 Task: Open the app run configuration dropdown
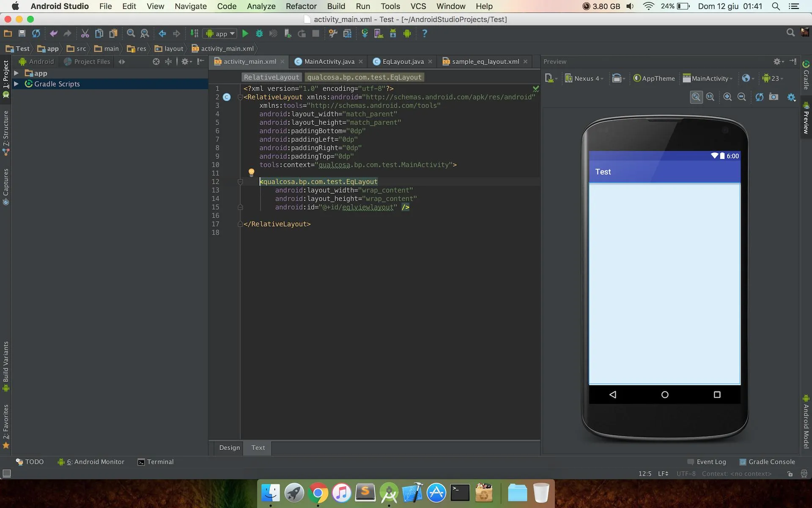pos(220,33)
